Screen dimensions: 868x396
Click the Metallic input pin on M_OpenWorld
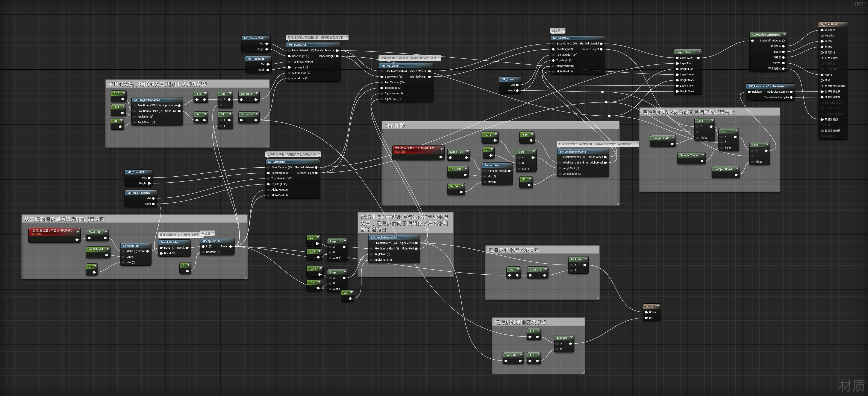pyautogui.click(x=822, y=35)
